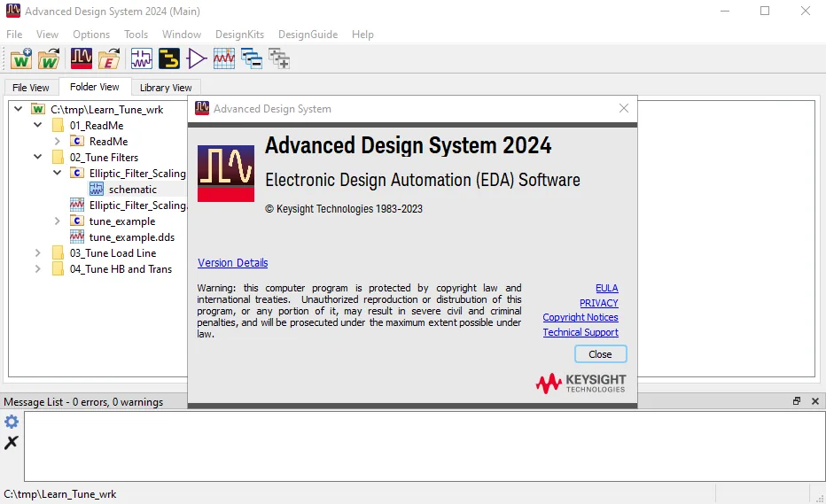Click the ReadMe cell icon
Viewport: 826px width, 504px height.
(x=77, y=141)
